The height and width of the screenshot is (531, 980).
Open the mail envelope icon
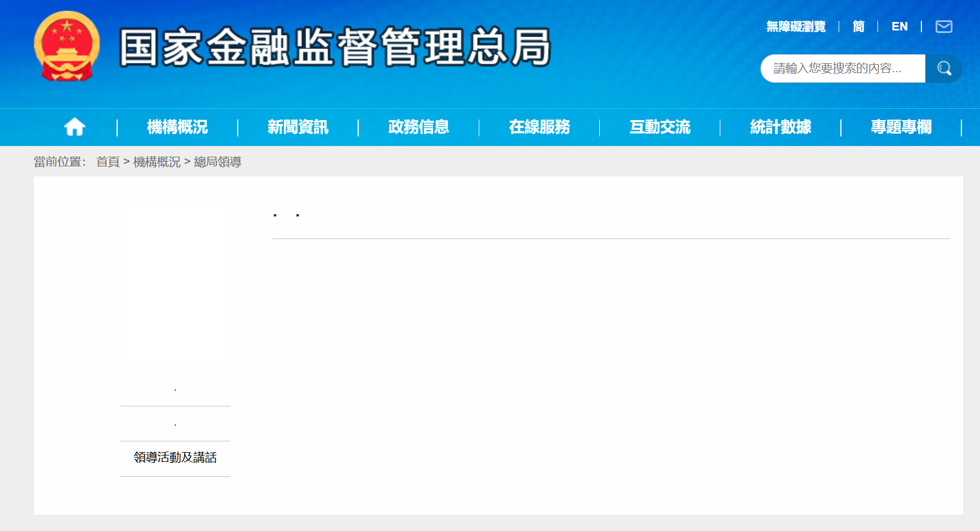point(944,26)
